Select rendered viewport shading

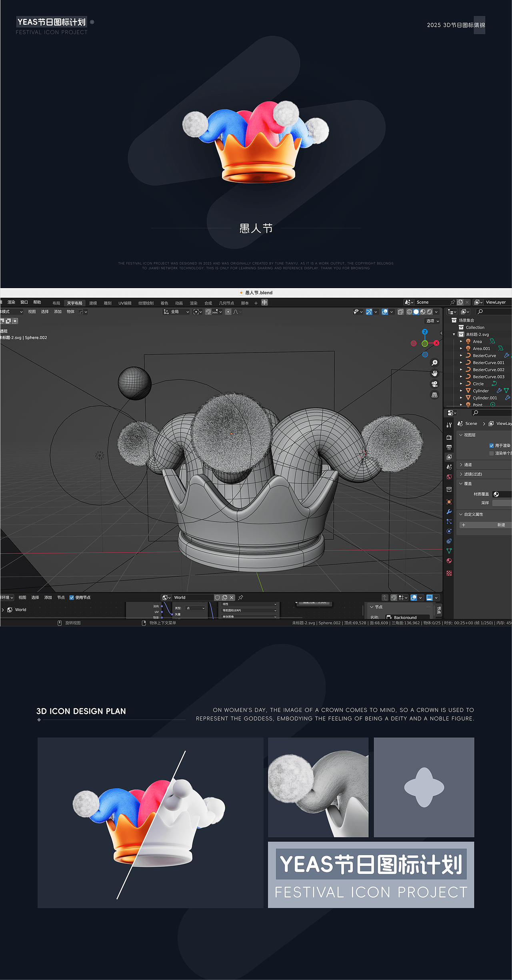pyautogui.click(x=430, y=312)
